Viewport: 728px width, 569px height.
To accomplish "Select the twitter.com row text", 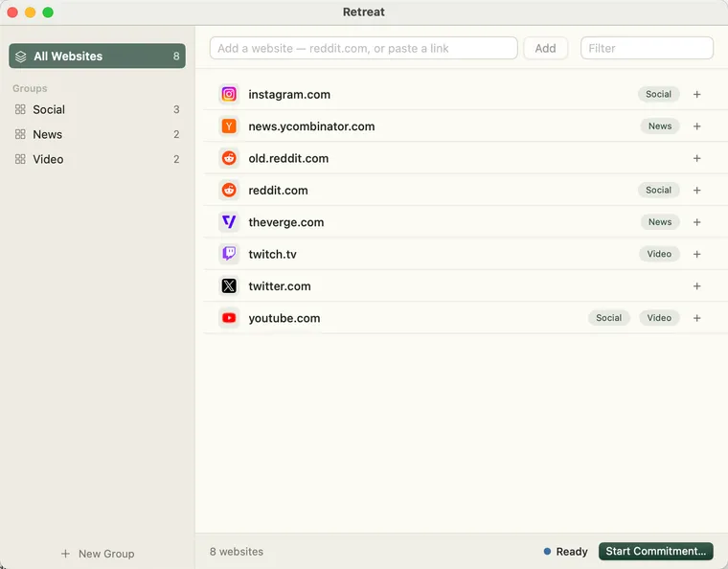I will point(280,286).
